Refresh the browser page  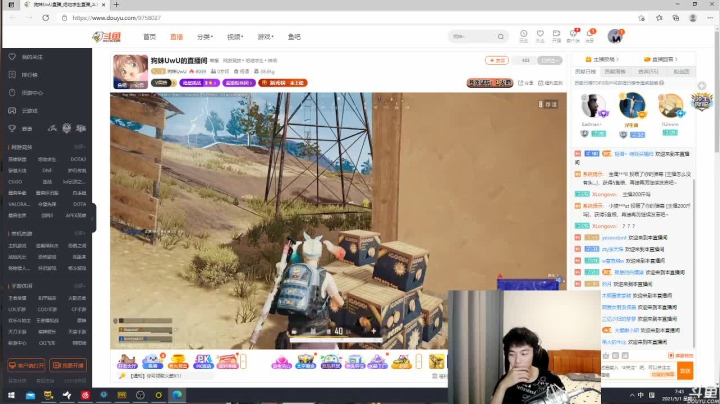pos(45,18)
